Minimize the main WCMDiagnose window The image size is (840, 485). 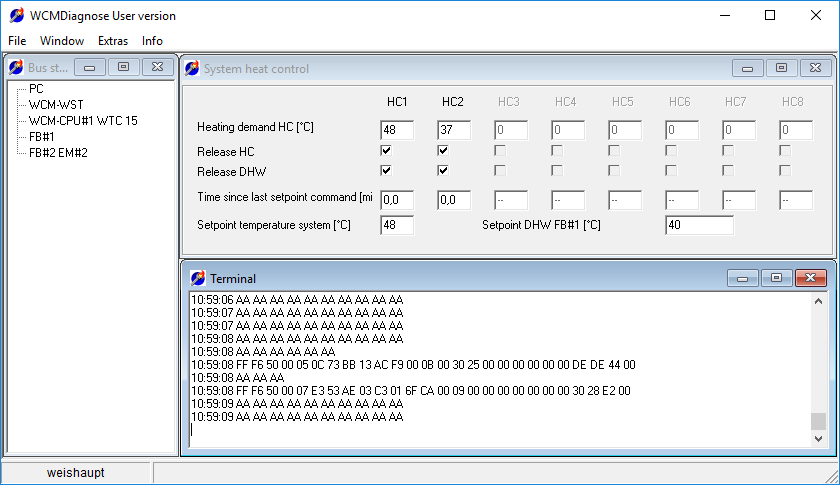[x=725, y=16]
